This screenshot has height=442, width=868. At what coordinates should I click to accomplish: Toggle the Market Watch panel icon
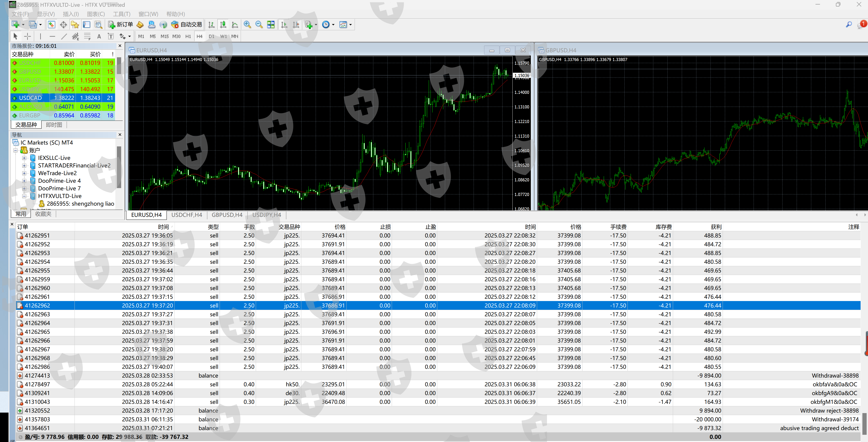(x=51, y=25)
